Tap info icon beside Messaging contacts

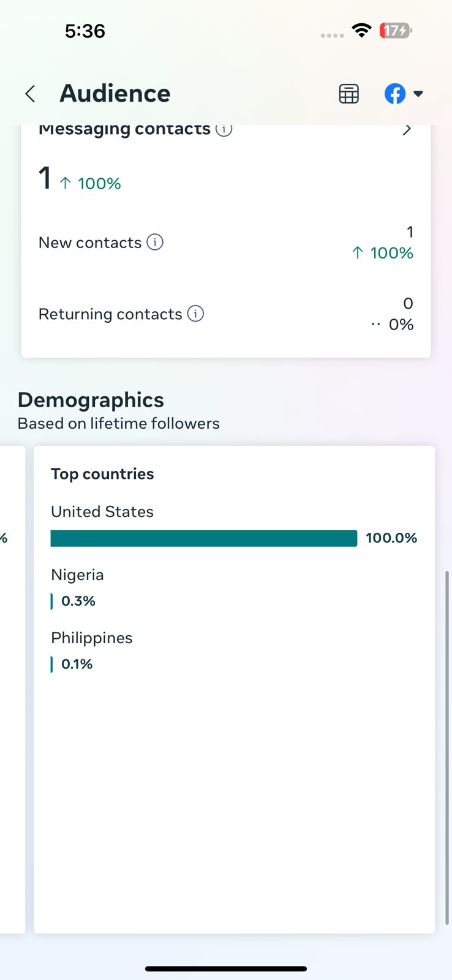coord(224,129)
